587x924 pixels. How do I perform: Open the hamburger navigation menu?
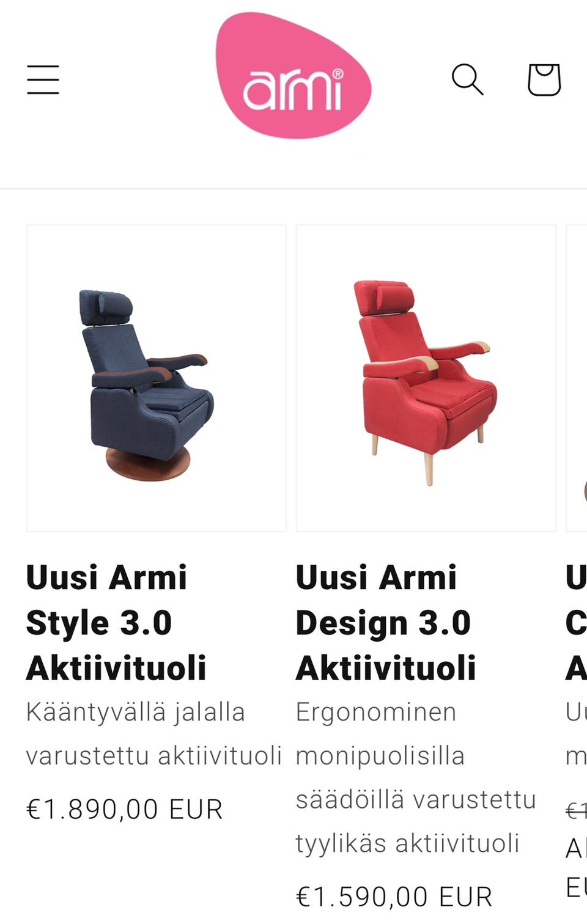click(x=43, y=79)
